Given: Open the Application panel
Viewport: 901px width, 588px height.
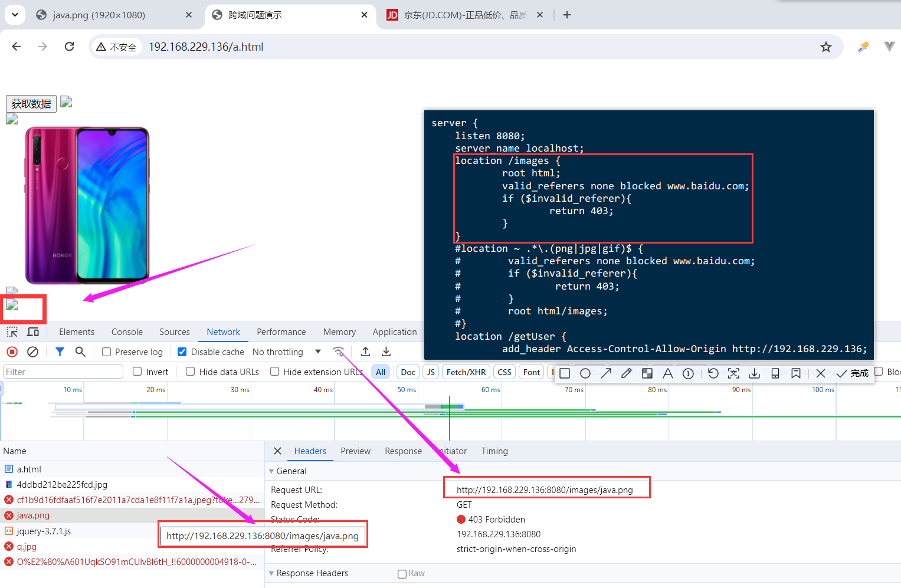Looking at the screenshot, I should pos(395,332).
